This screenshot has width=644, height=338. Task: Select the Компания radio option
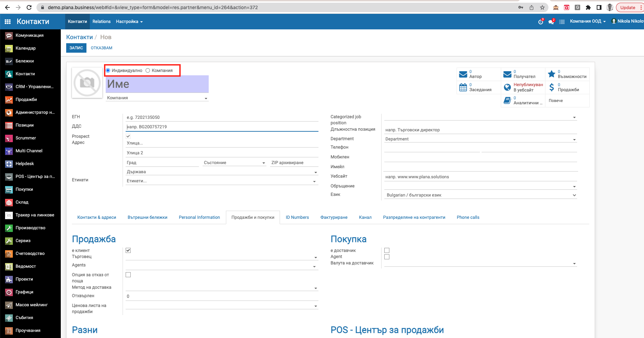[148, 70]
